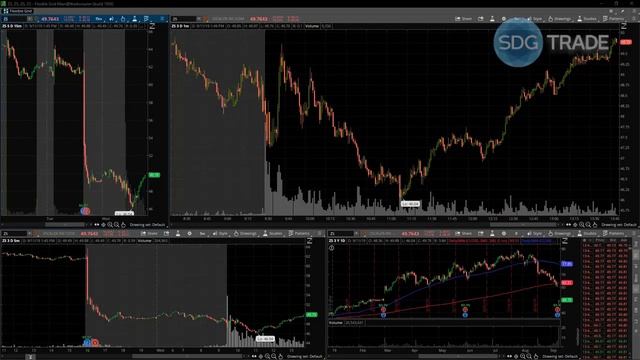Open Drawings menu in bottom-left chart toolbar
This screenshot has height=360, width=640.
245,233
